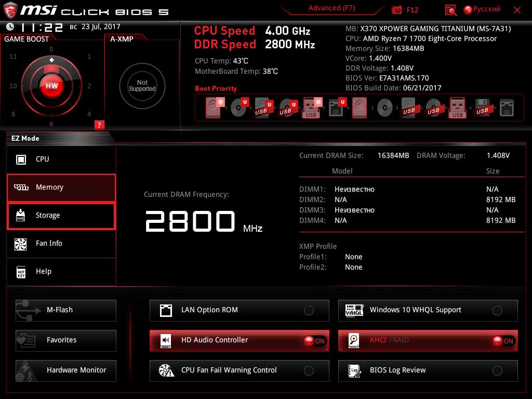532x399 pixels.
Task: Toggle the LAN Option ROM switch
Action: click(309, 311)
